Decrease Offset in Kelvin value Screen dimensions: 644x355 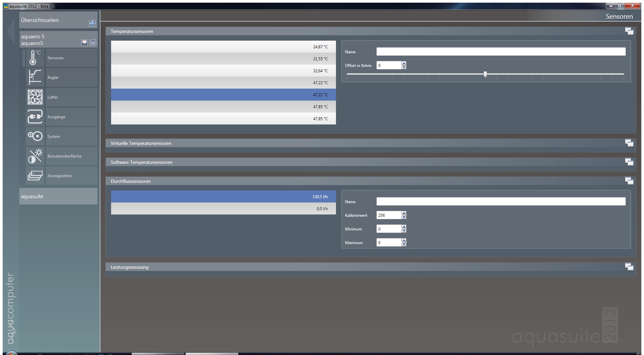pyautogui.click(x=404, y=67)
